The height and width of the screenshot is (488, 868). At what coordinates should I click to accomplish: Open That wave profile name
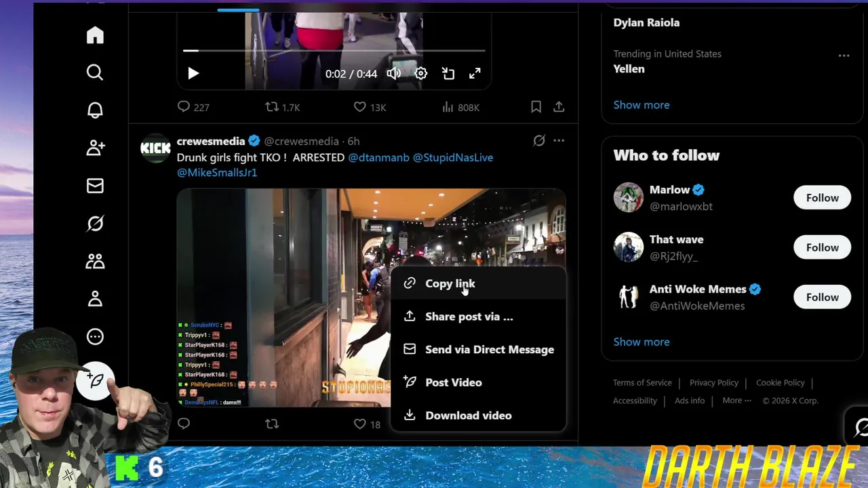tap(676, 239)
